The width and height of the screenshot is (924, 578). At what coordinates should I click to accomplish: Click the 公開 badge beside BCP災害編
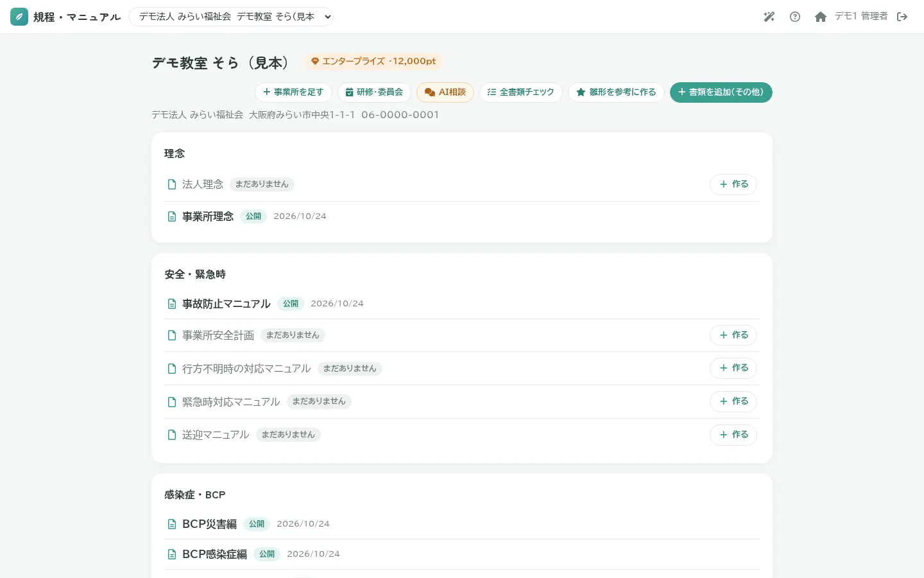[257, 524]
